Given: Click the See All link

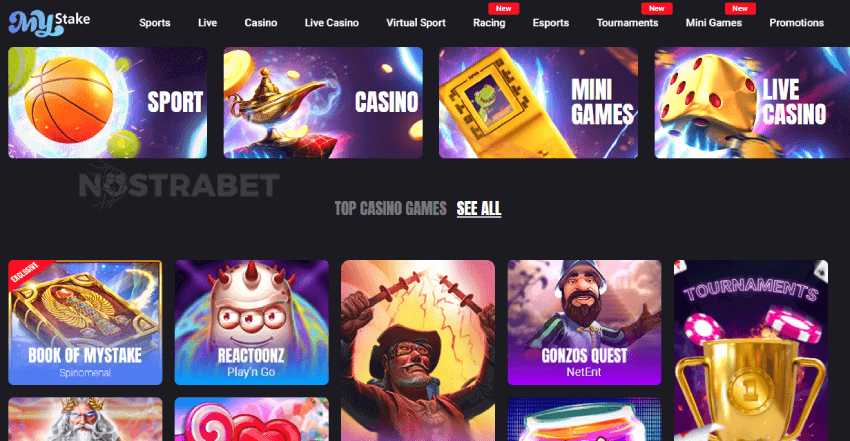Looking at the screenshot, I should 479,209.
